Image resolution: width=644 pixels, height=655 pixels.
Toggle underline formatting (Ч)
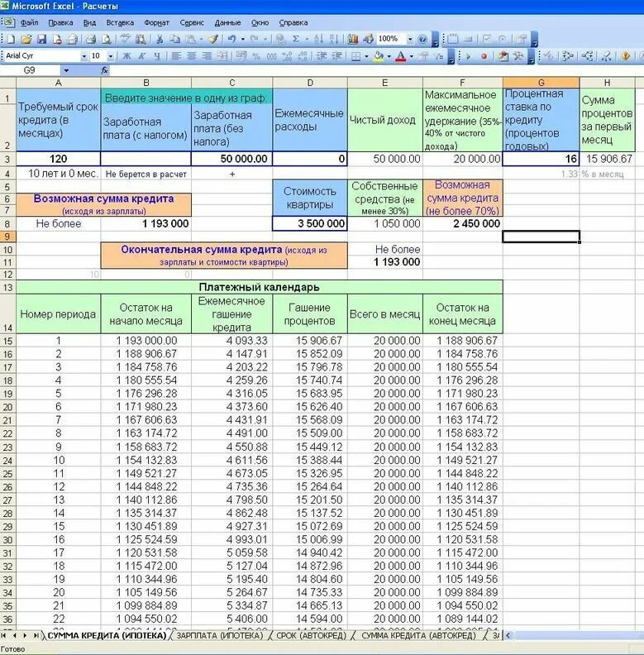pyautogui.click(x=157, y=56)
